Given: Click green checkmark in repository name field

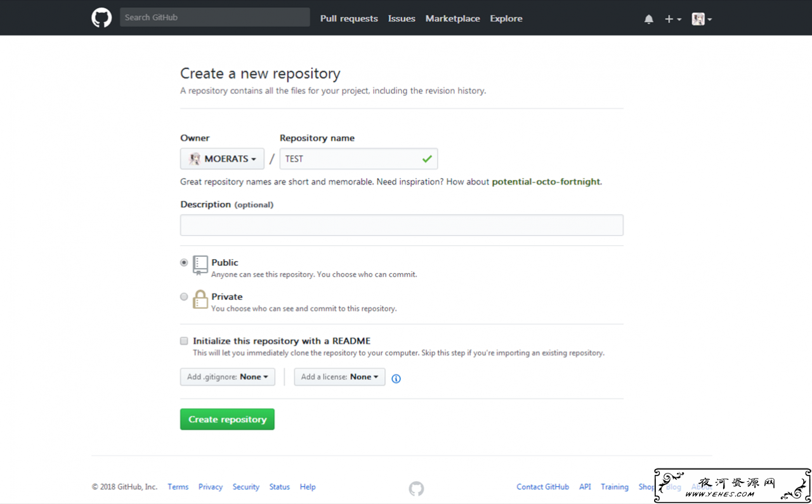Looking at the screenshot, I should (x=427, y=158).
